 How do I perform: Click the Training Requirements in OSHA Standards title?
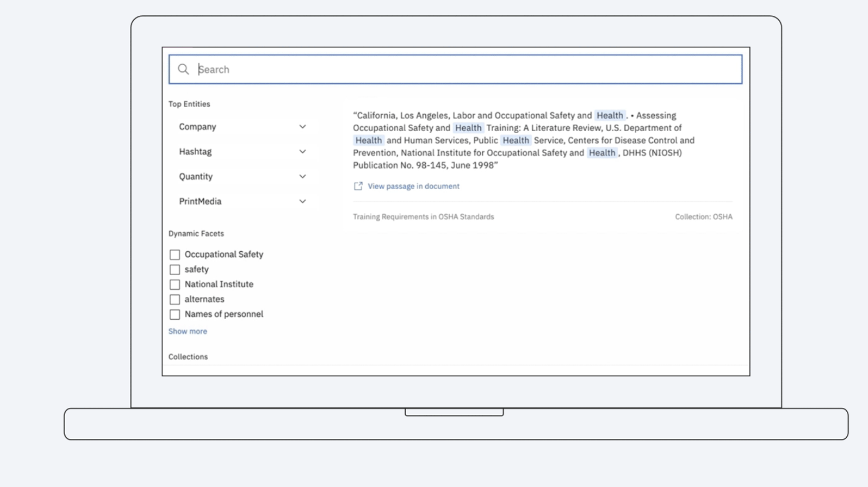pyautogui.click(x=422, y=216)
